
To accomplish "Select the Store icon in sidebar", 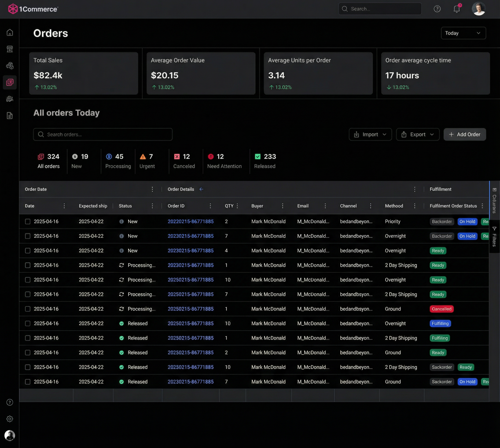I will click(10, 49).
